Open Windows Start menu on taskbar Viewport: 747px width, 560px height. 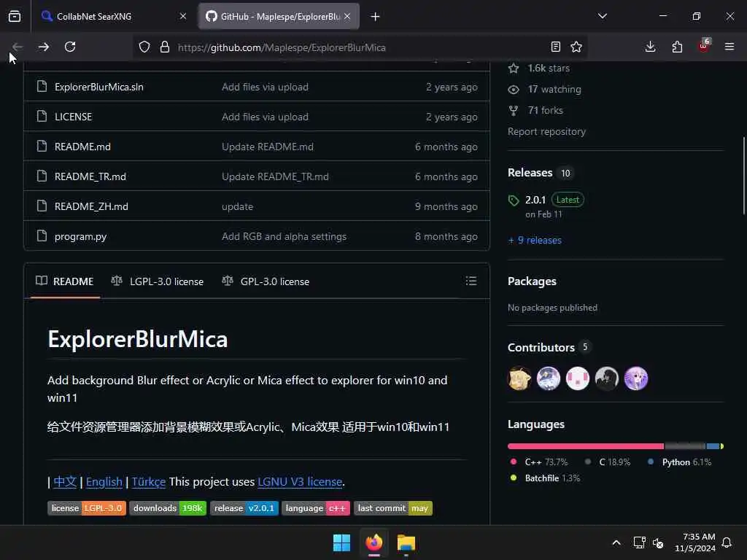click(x=341, y=542)
